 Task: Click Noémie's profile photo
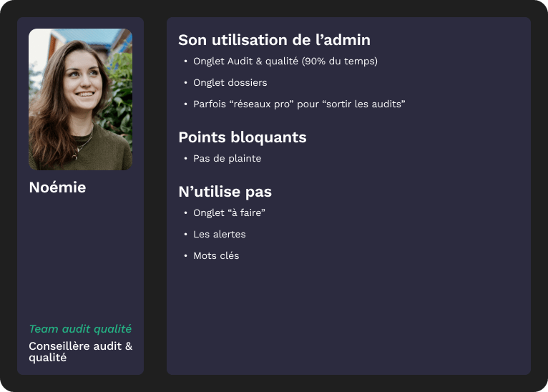click(80, 99)
